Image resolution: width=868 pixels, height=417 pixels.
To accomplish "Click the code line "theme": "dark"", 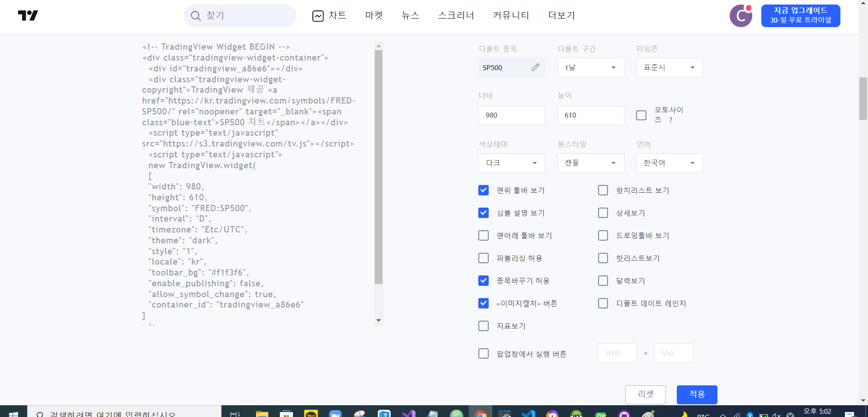I will [x=183, y=240].
